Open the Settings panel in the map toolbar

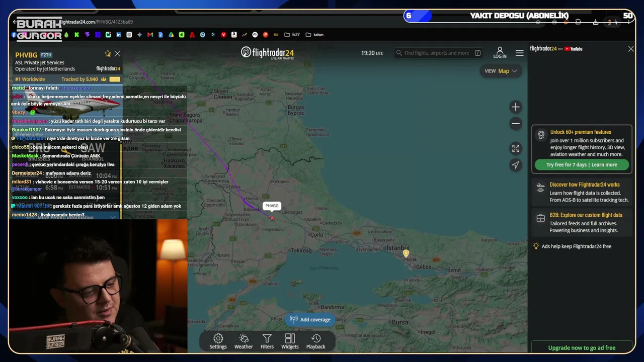pos(218,341)
